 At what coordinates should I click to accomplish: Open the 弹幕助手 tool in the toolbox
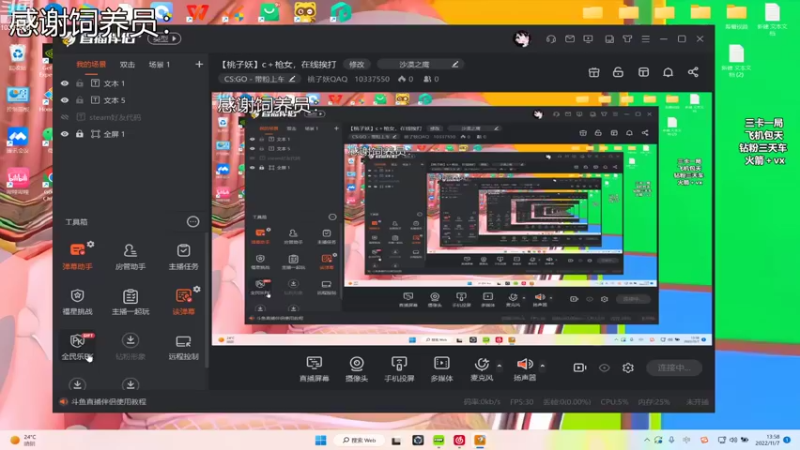[78, 257]
